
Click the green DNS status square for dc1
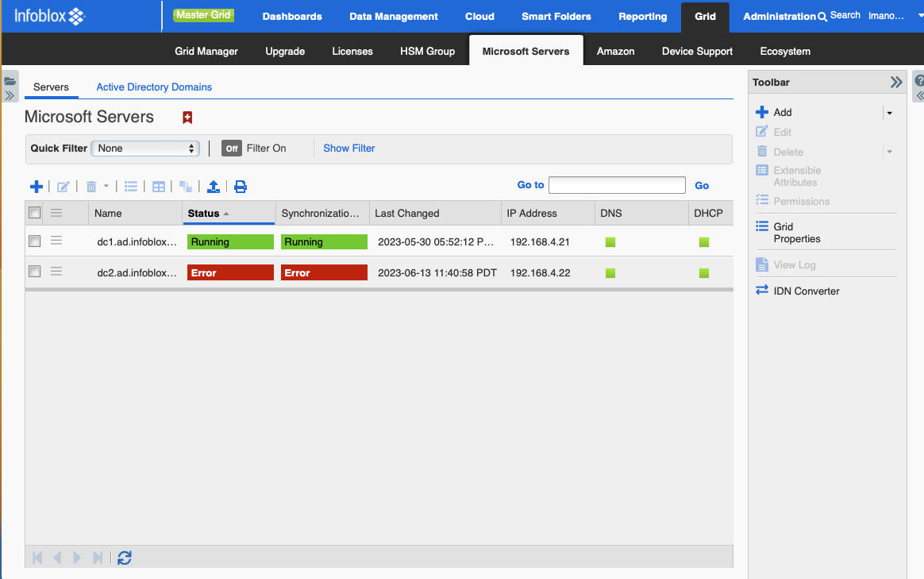point(610,242)
